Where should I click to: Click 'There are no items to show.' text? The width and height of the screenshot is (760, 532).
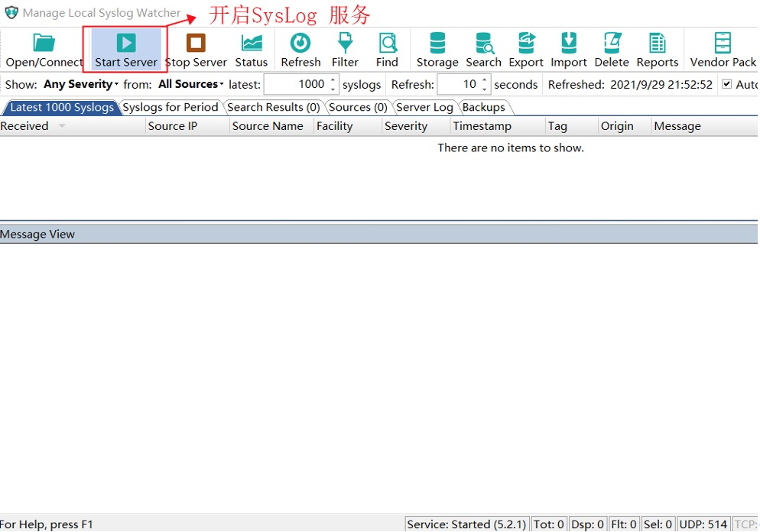pyautogui.click(x=511, y=148)
